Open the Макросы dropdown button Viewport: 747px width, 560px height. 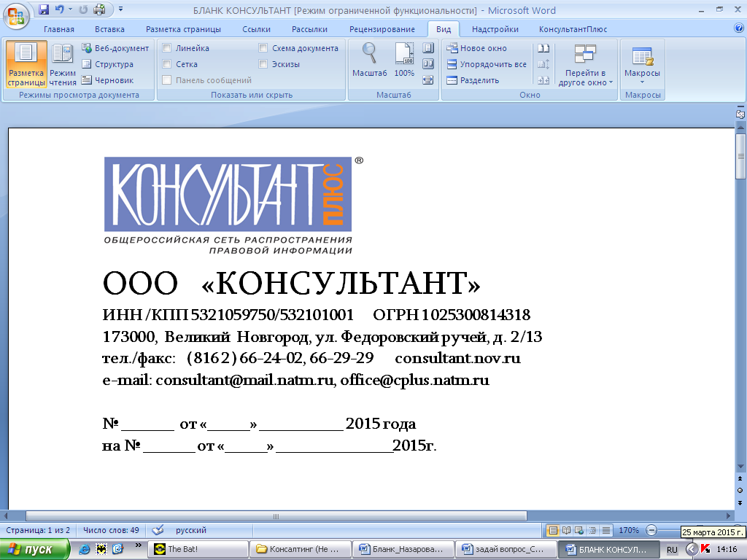click(x=642, y=63)
